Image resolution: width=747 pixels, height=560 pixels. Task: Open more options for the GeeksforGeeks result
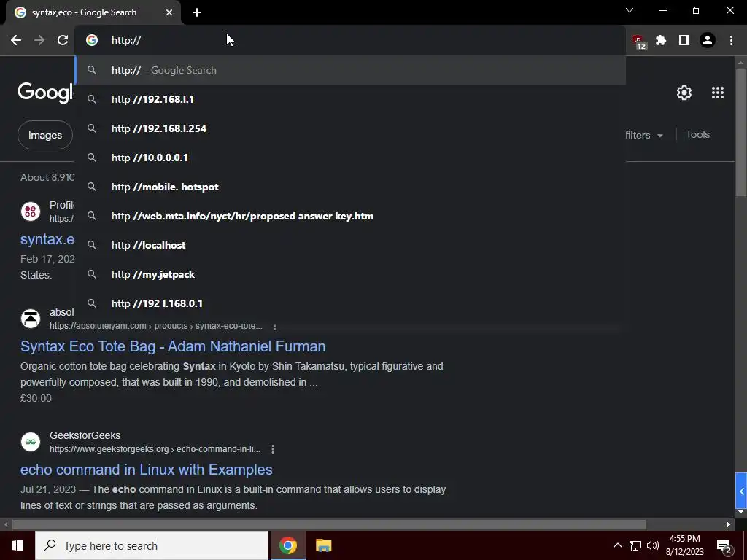tap(273, 449)
